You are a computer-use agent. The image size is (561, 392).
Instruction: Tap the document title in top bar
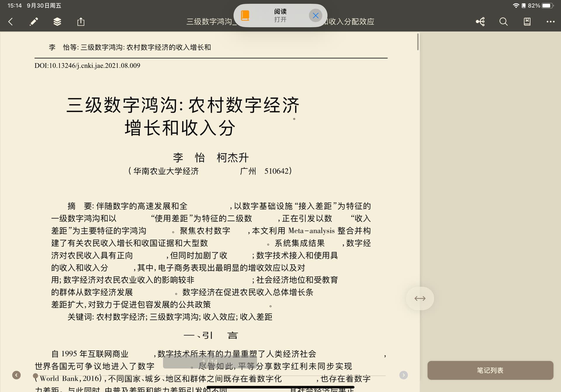280,22
